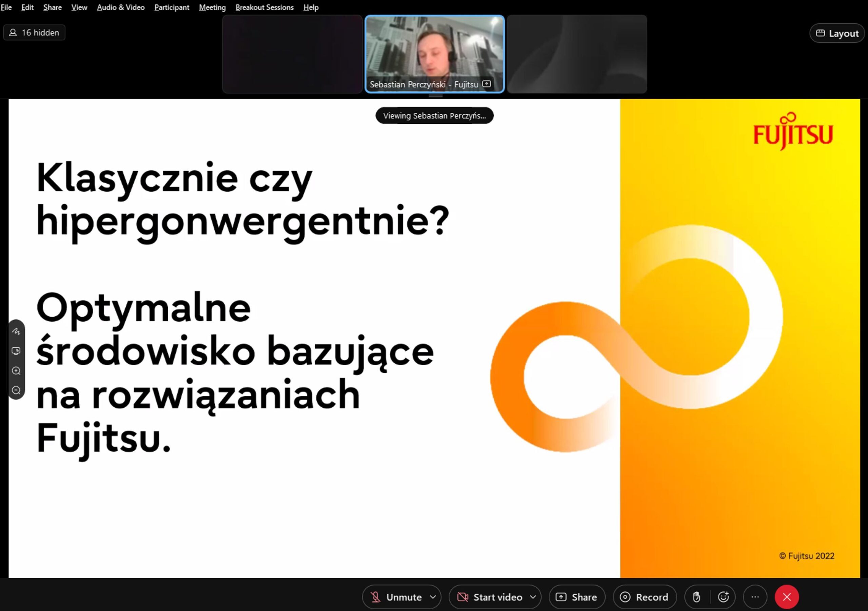This screenshot has height=611, width=868.
Task: Open the File menu
Action: click(6, 7)
